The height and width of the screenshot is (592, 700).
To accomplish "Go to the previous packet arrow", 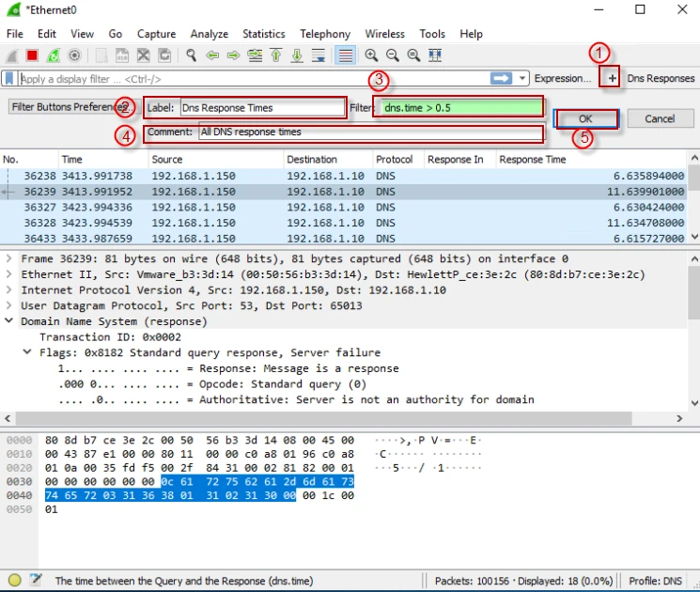I will tap(212, 55).
